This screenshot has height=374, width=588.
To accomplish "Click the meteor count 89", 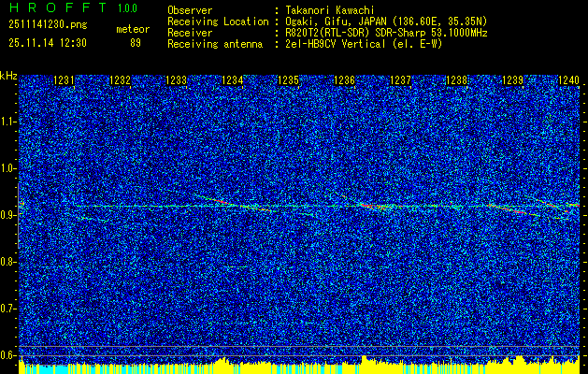I will click(136, 43).
